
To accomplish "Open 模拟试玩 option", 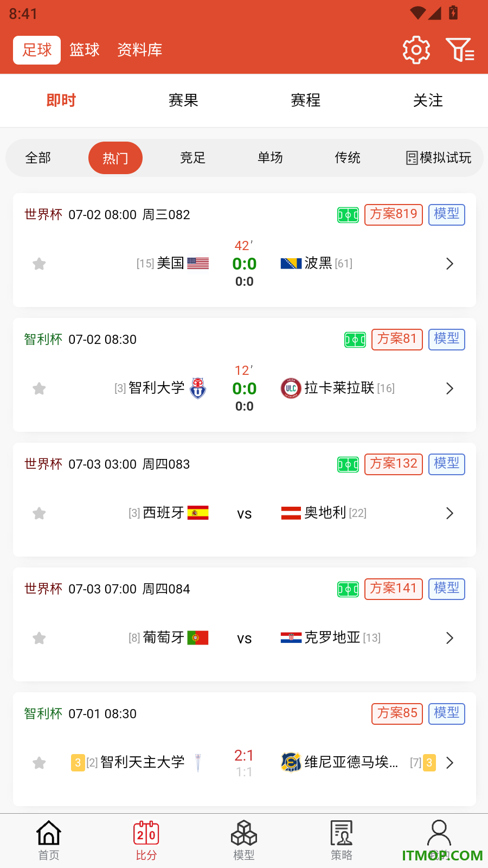I will [439, 158].
